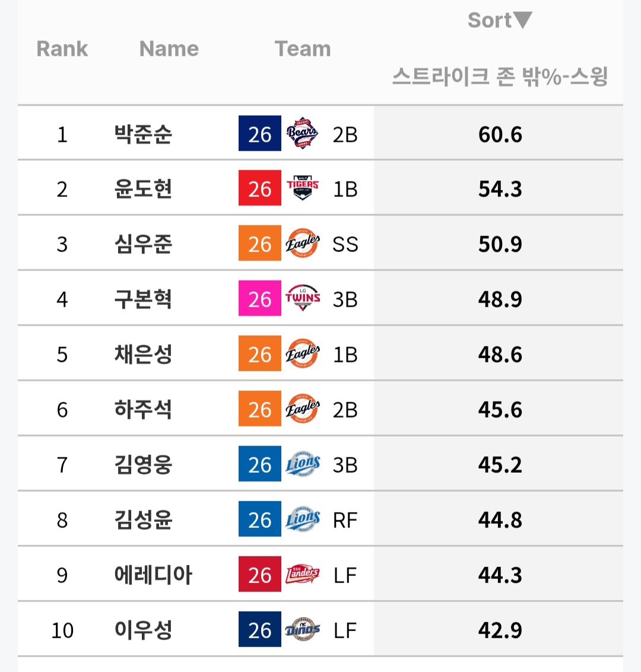Click the Eagles logo beside 심우준
This screenshot has width=641, height=672.
click(302, 244)
